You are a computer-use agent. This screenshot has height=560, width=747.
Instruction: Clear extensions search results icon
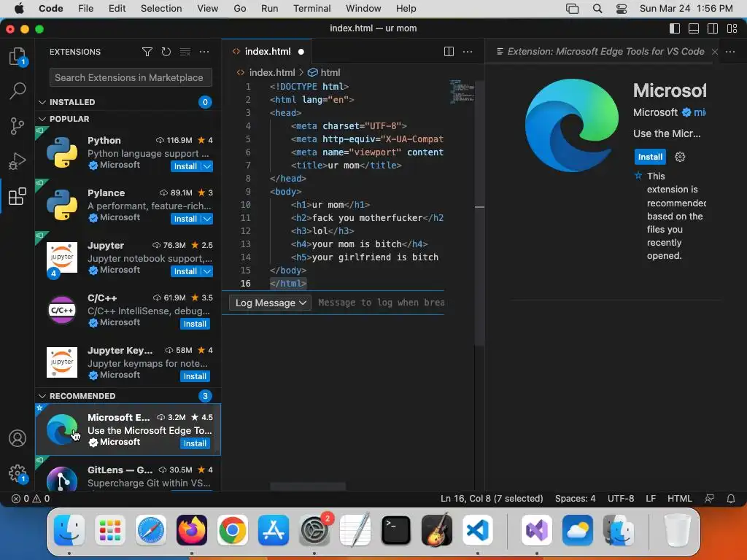click(x=185, y=52)
